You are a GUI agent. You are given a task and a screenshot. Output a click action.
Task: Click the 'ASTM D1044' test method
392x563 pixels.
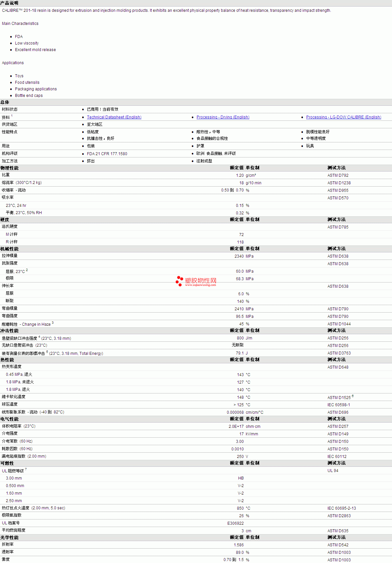point(339,324)
